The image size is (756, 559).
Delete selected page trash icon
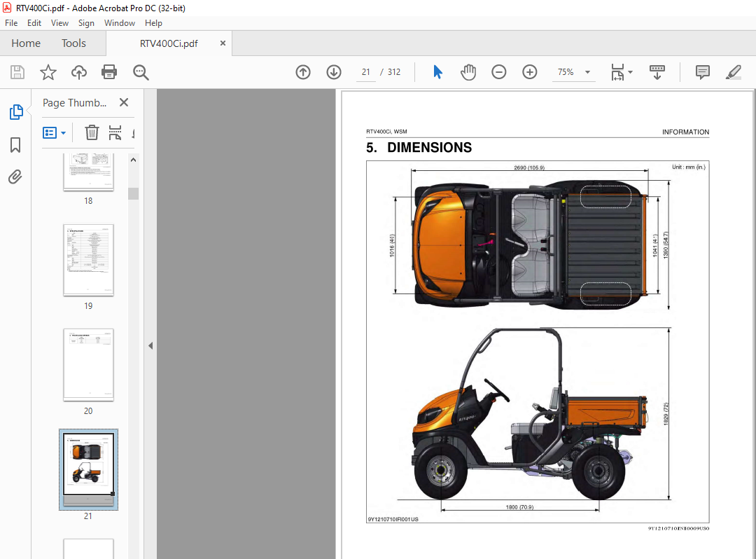[92, 132]
